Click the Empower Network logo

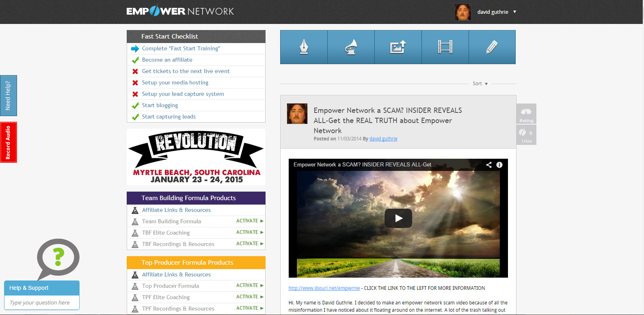click(180, 11)
